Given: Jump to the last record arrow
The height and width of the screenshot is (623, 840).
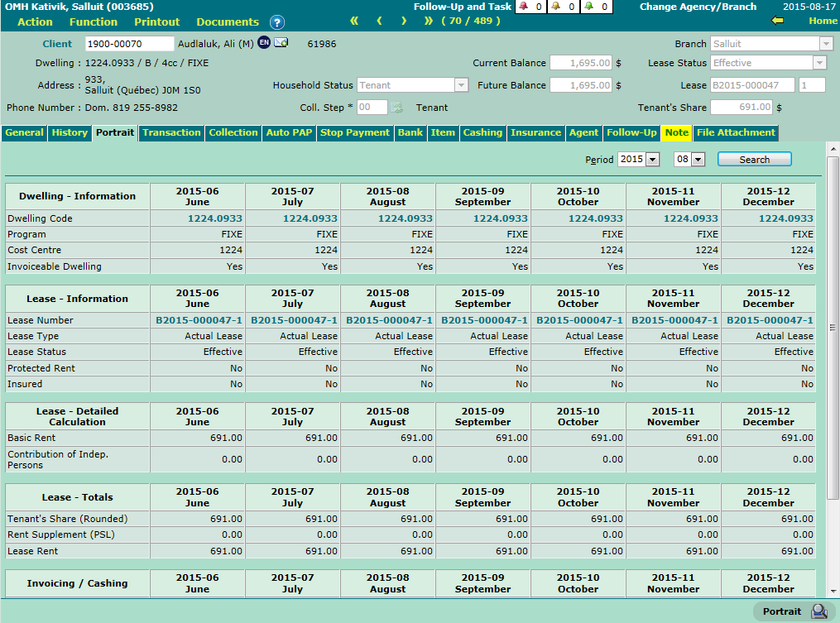Looking at the screenshot, I should point(428,21).
